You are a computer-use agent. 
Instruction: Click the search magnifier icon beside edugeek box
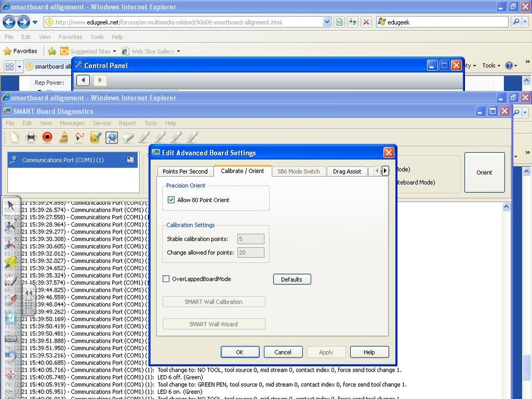[516, 22]
